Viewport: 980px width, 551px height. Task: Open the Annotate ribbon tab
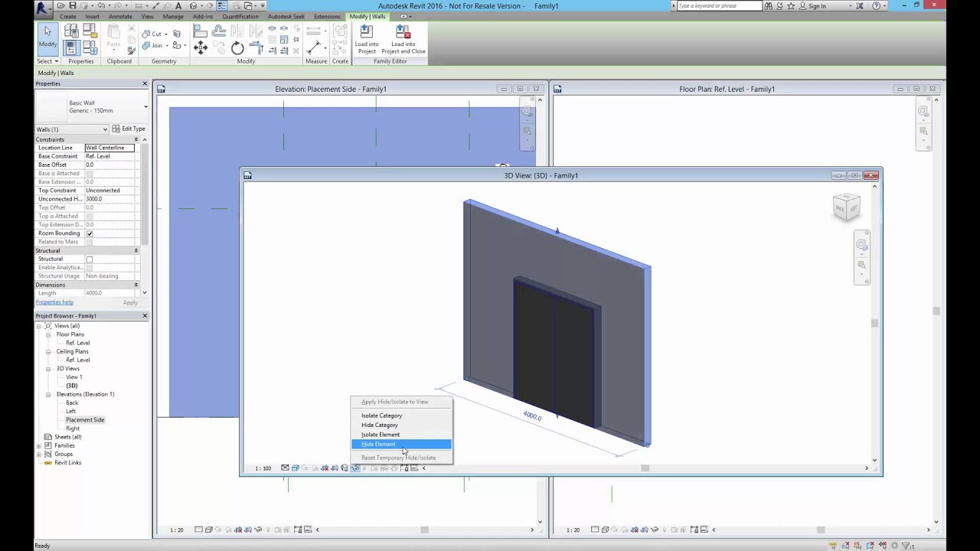(x=120, y=16)
